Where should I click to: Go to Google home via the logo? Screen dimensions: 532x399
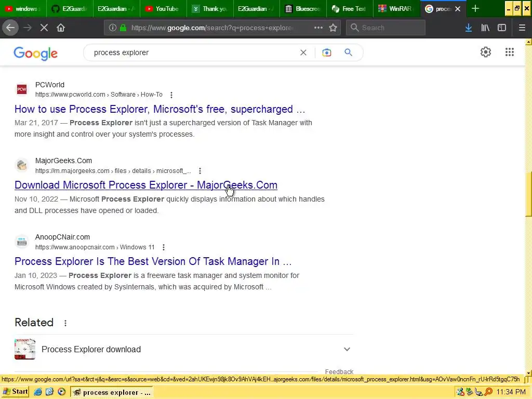click(36, 54)
